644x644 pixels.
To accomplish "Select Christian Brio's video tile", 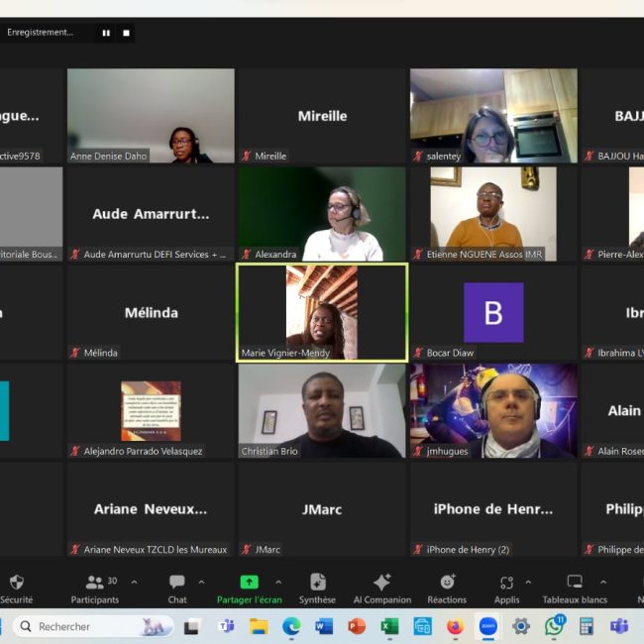I will click(x=321, y=411).
